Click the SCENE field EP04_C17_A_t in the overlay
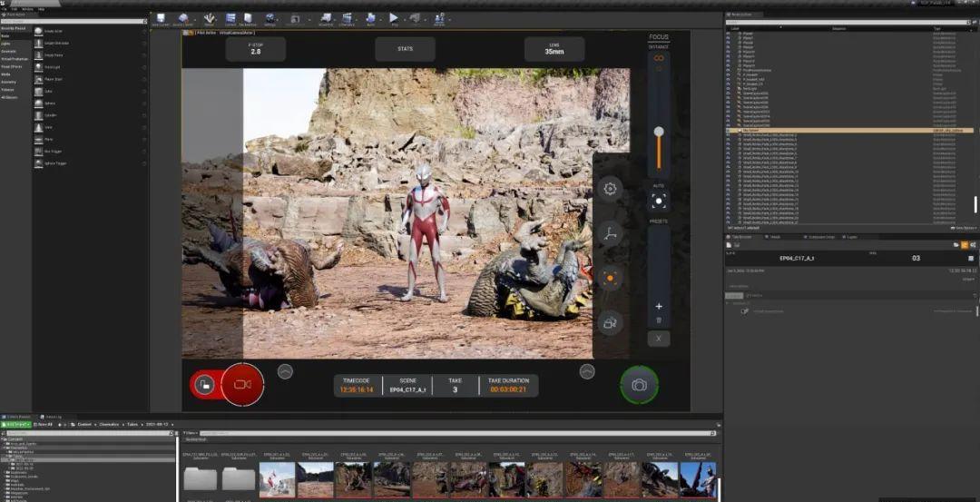Image resolution: width=980 pixels, height=502 pixels. coord(407,389)
